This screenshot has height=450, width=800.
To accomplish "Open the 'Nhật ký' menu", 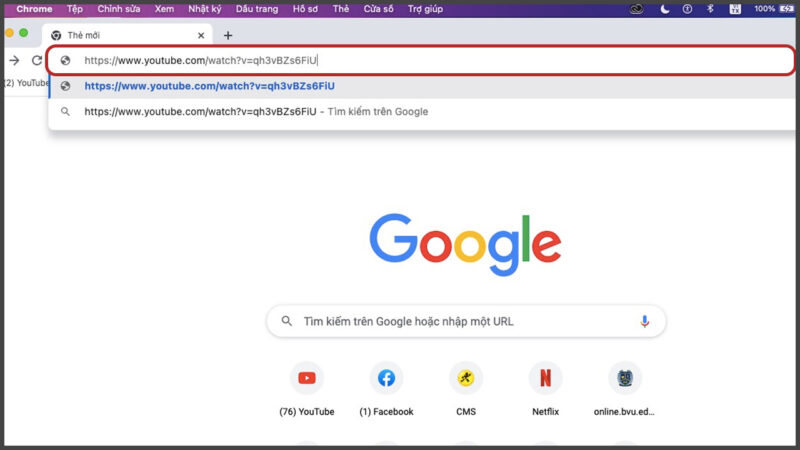I will (205, 9).
